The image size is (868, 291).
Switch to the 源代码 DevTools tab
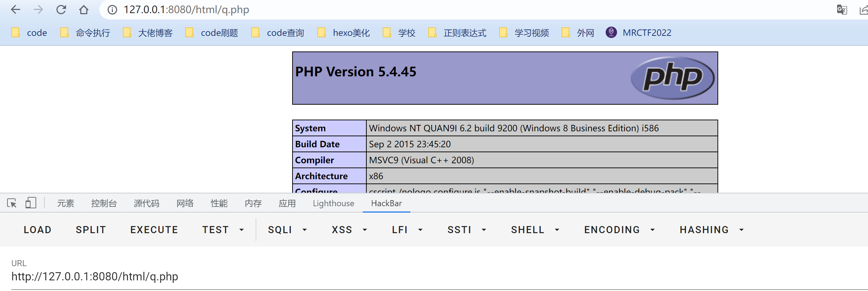tap(146, 203)
